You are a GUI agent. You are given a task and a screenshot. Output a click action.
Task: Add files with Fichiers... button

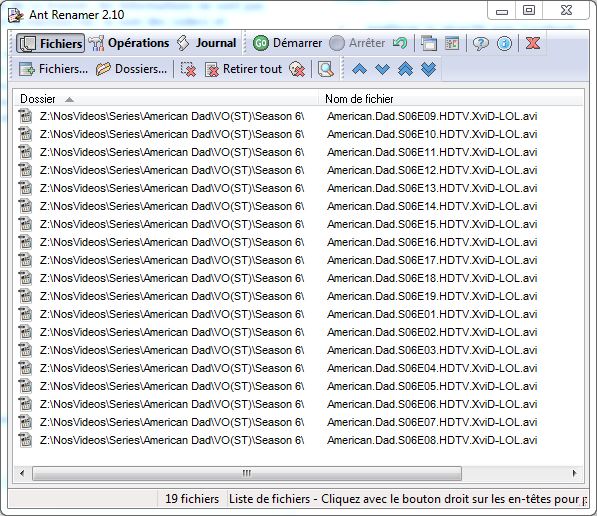pyautogui.click(x=53, y=69)
